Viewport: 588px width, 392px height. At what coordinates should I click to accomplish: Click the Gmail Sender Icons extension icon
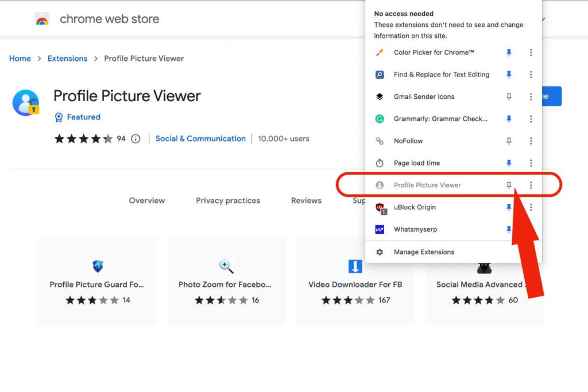(380, 97)
